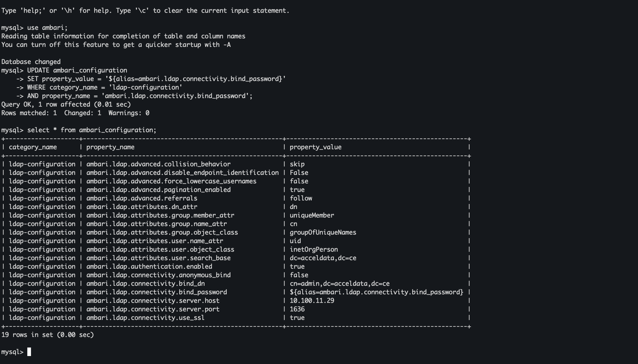This screenshot has height=364, width=638.
Task: Click the uniqueMember property value
Action: pyautogui.click(x=312, y=215)
